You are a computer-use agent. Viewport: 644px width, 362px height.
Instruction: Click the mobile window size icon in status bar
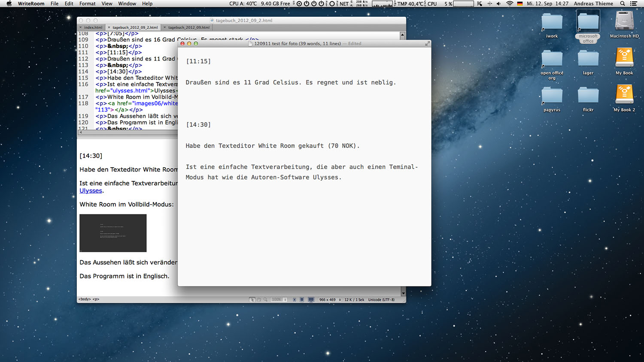tap(295, 299)
